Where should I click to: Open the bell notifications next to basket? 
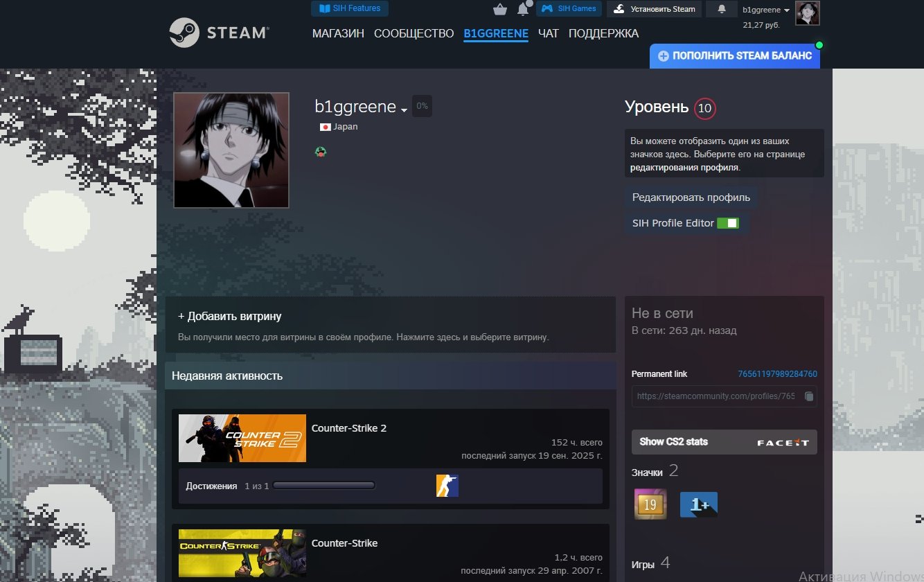click(523, 9)
